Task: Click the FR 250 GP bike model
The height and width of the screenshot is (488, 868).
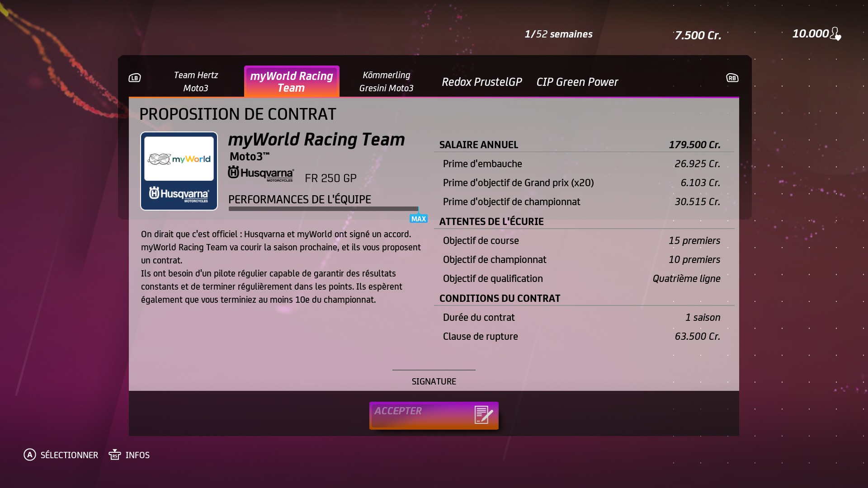Action: tap(330, 178)
